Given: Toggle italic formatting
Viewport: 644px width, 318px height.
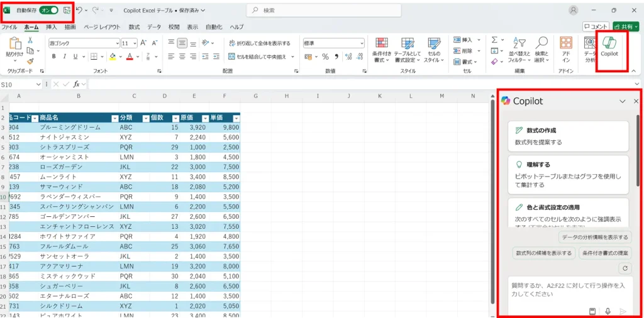Looking at the screenshot, I should tap(64, 57).
